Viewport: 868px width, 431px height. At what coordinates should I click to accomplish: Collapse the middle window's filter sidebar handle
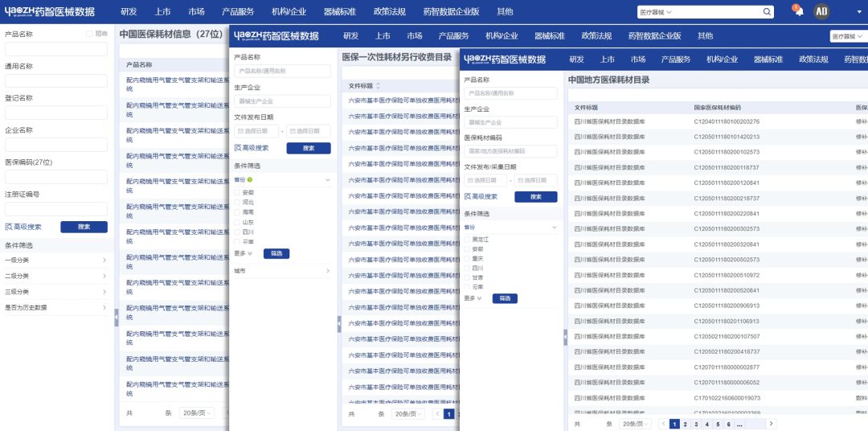click(339, 324)
